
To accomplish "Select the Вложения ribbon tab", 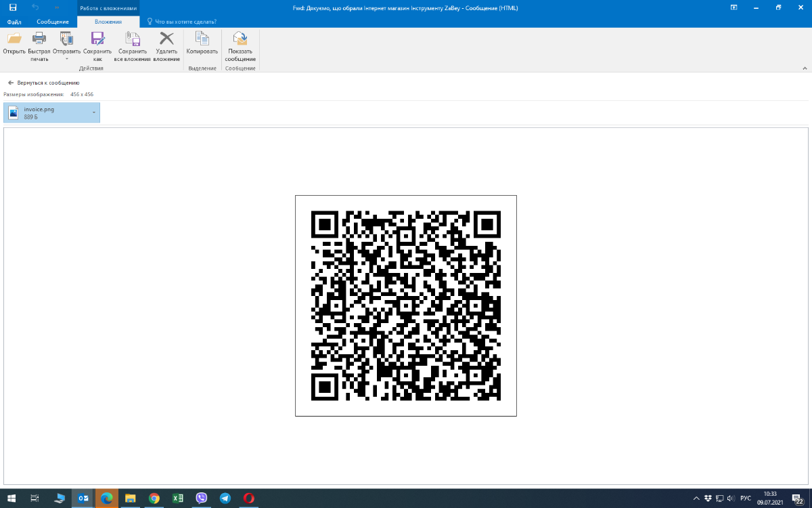I will 108,22.
